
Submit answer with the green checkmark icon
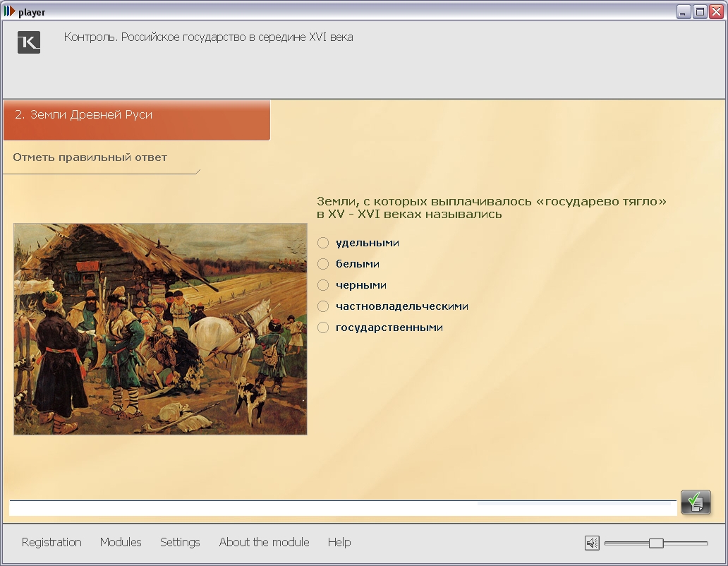point(695,502)
